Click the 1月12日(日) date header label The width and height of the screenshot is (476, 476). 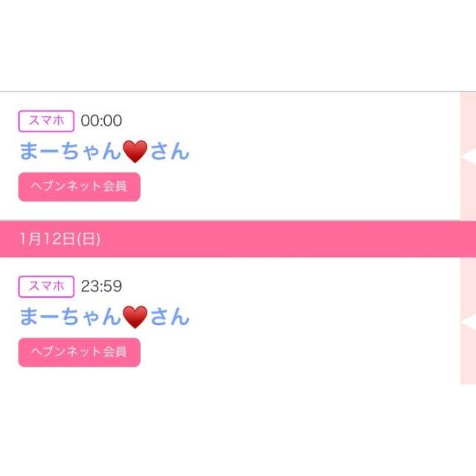tap(60, 239)
